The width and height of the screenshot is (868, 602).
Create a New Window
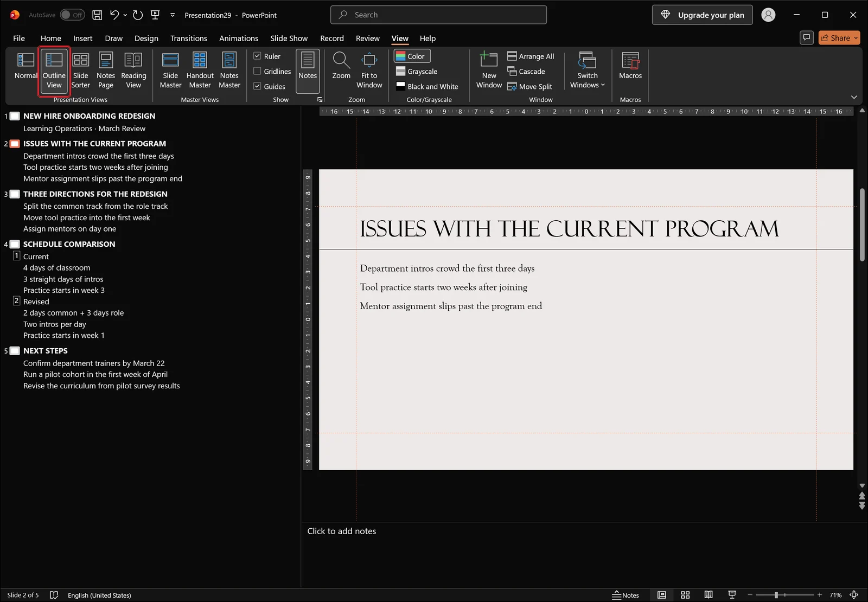(x=489, y=69)
